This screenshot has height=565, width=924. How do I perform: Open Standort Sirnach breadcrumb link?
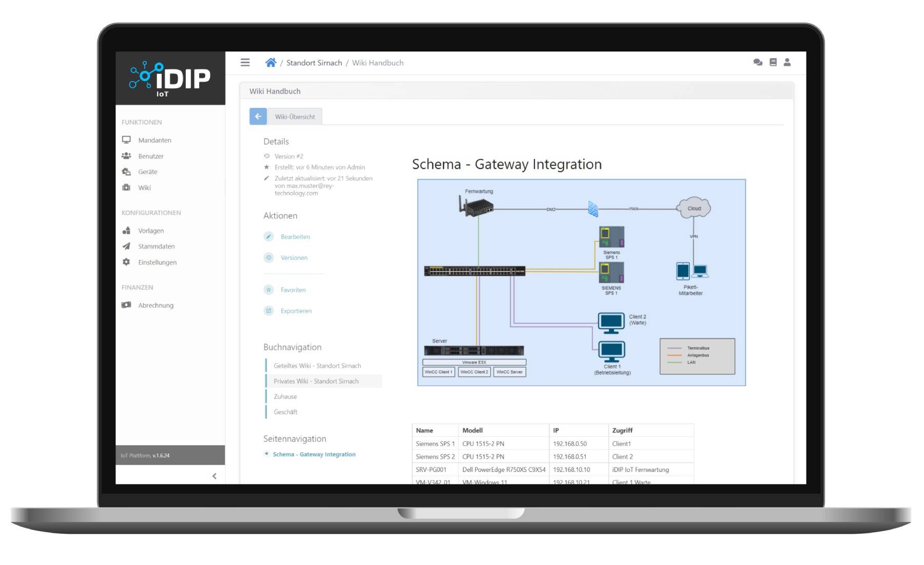point(314,63)
